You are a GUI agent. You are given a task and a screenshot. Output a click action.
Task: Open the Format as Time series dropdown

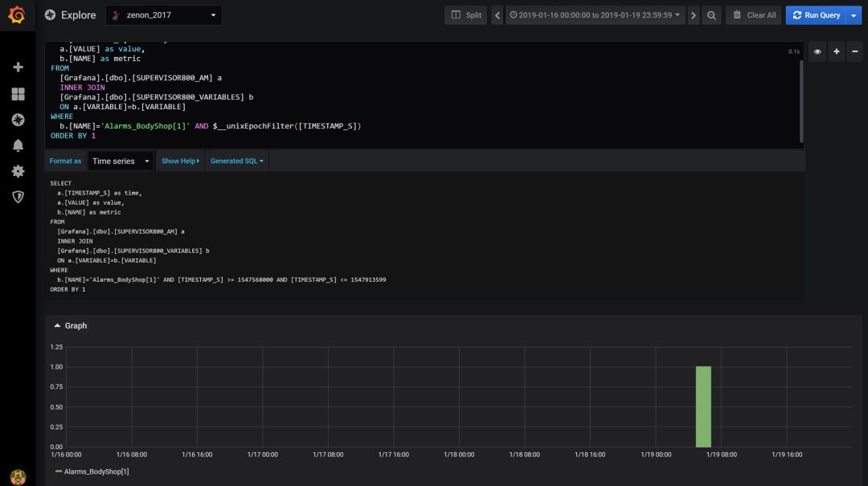tap(121, 161)
